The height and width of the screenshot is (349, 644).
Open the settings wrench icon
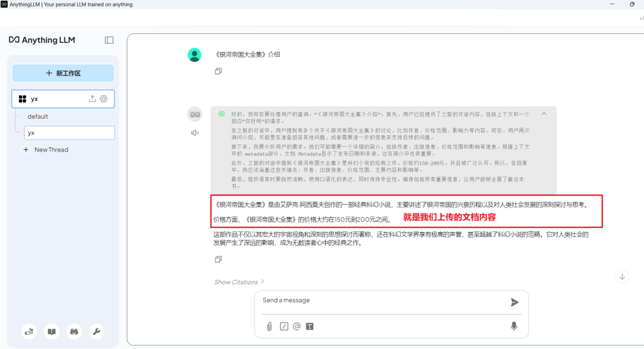pos(96,331)
